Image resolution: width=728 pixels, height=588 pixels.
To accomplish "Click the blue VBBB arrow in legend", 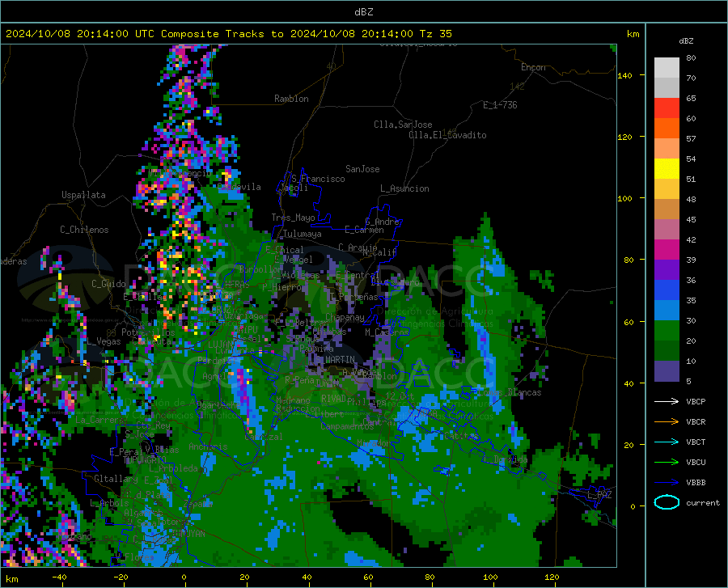I will (667, 483).
